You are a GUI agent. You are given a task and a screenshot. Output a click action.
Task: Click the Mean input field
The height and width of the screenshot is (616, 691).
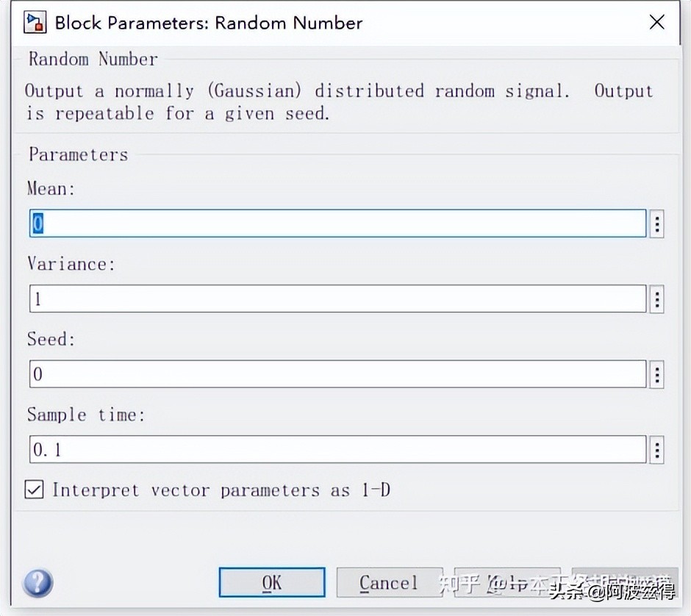pyautogui.click(x=338, y=223)
